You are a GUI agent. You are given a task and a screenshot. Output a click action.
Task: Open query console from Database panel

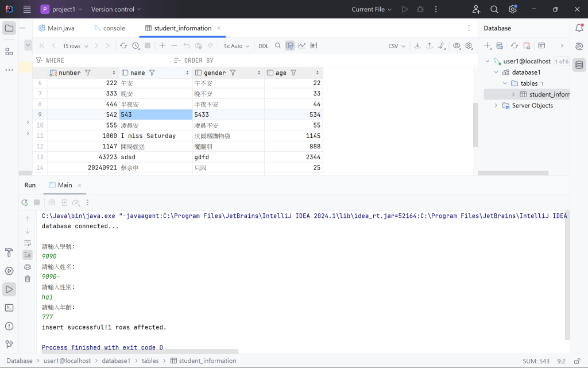[541, 45]
